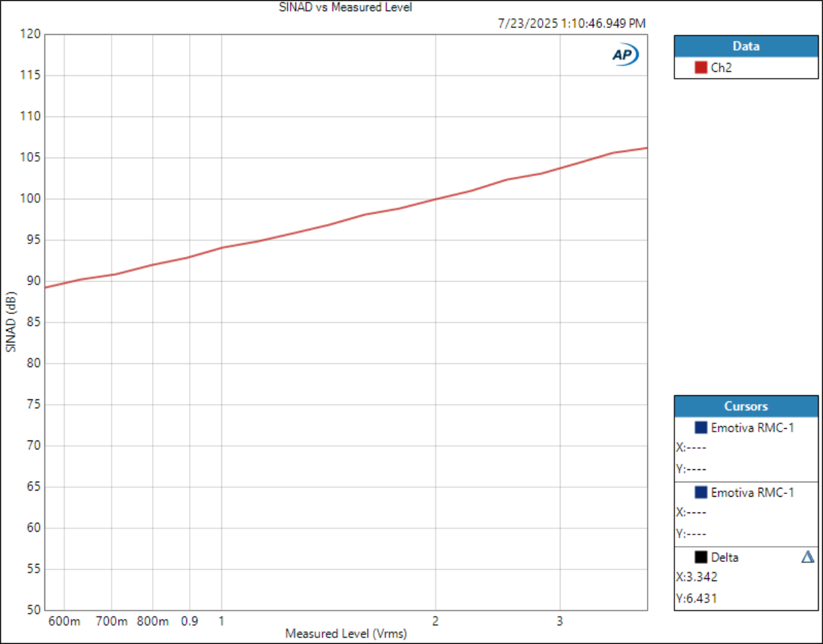
Task: Click the first Emotiva RMC-1 blue swatch
Action: click(x=700, y=428)
